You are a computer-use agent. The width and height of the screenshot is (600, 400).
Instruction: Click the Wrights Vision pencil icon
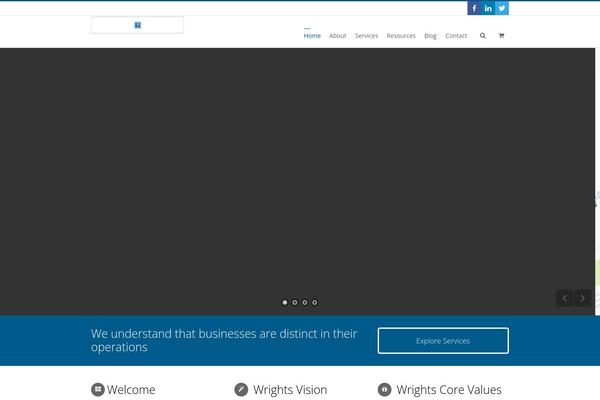click(x=241, y=390)
